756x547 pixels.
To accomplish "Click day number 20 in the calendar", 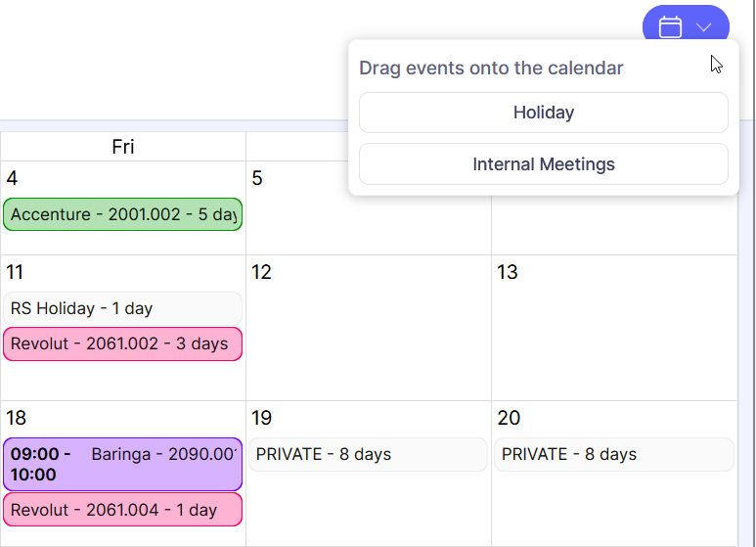I will [x=509, y=418].
